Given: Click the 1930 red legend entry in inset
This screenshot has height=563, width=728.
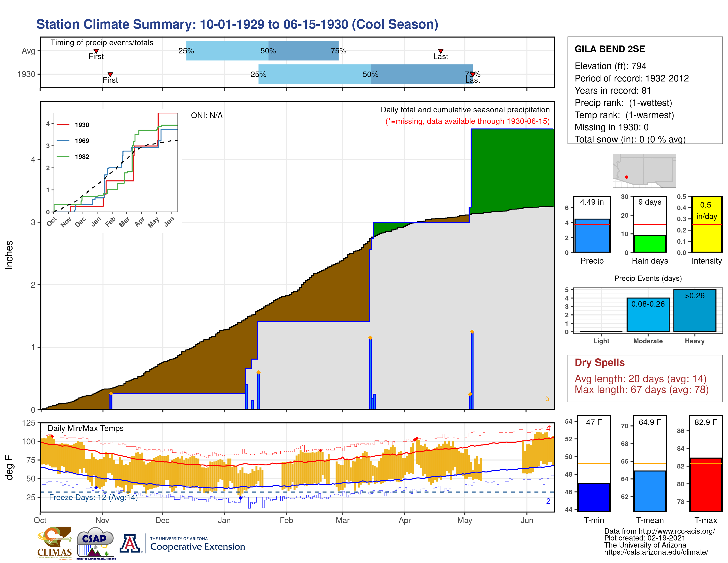Looking at the screenshot, I should click(x=73, y=125).
